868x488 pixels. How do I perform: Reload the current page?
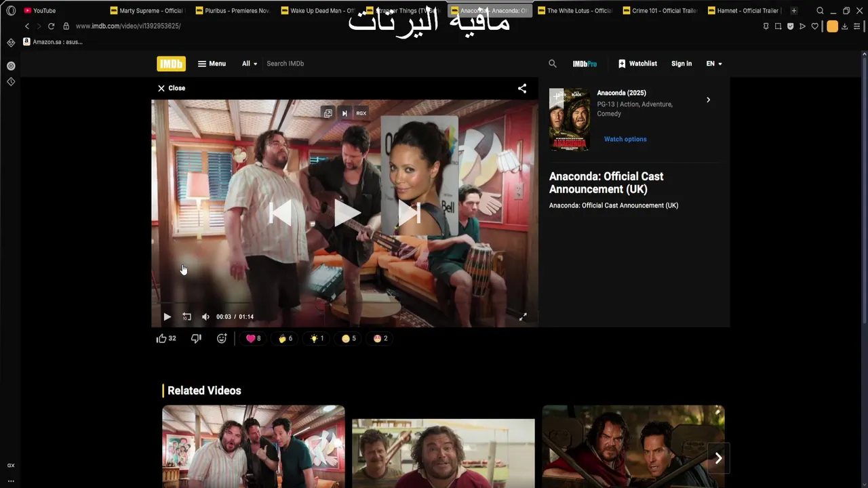pyautogui.click(x=51, y=26)
